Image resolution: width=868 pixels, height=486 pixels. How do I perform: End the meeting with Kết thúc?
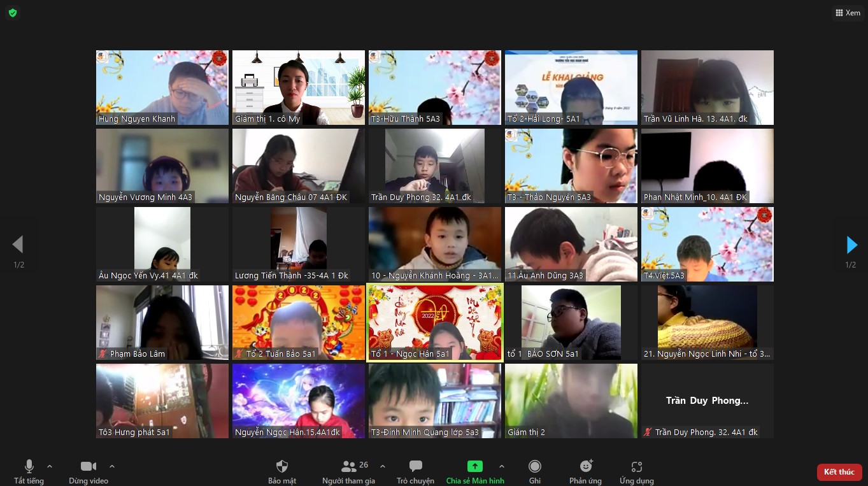(x=839, y=472)
